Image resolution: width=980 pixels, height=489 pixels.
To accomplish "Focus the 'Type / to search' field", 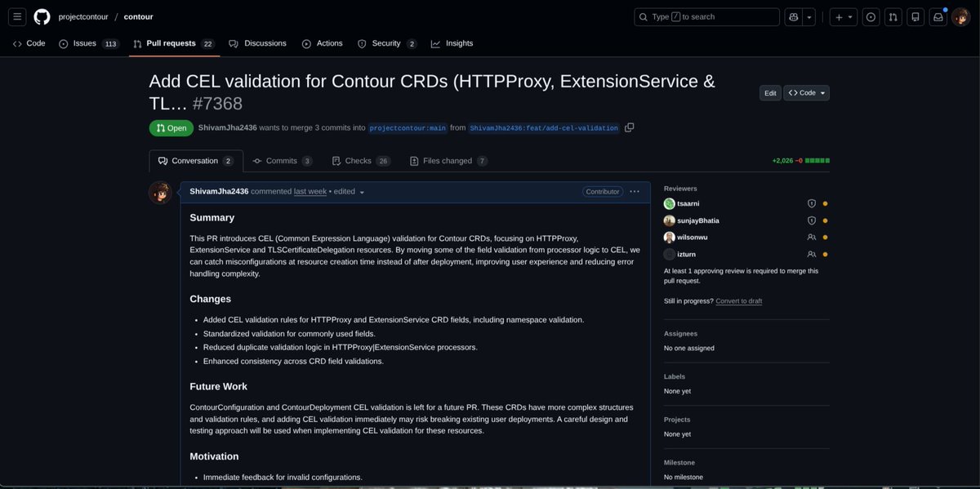I will coord(706,16).
